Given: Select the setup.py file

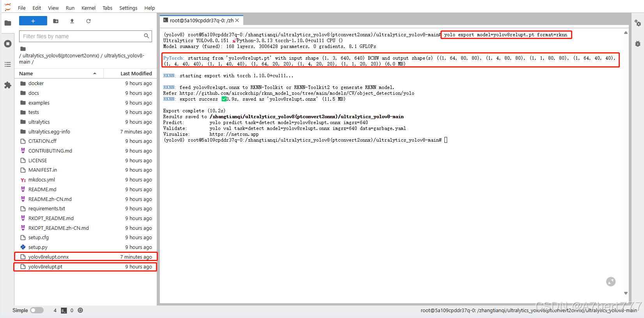Looking at the screenshot, I should coord(86,247).
